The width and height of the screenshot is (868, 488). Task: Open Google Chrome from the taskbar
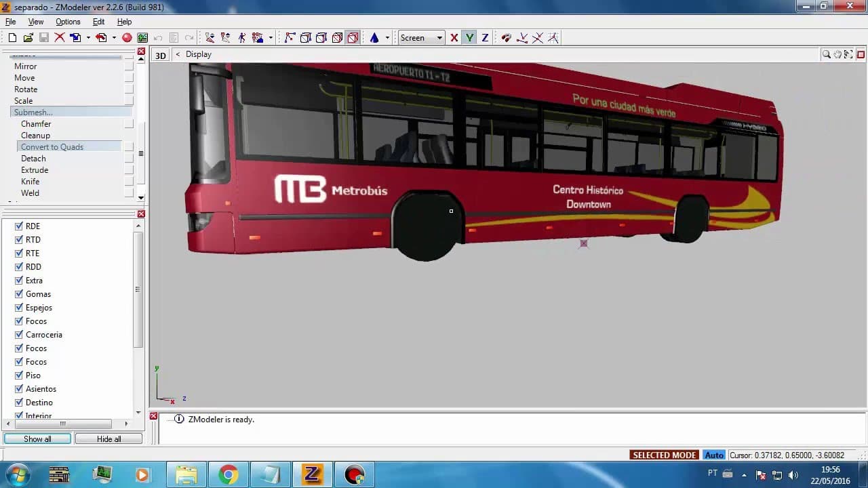229,475
